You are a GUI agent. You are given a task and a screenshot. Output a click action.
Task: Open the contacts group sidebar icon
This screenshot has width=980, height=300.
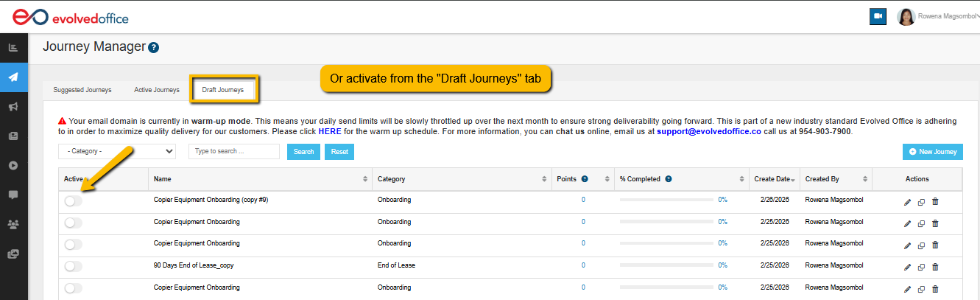click(x=13, y=224)
